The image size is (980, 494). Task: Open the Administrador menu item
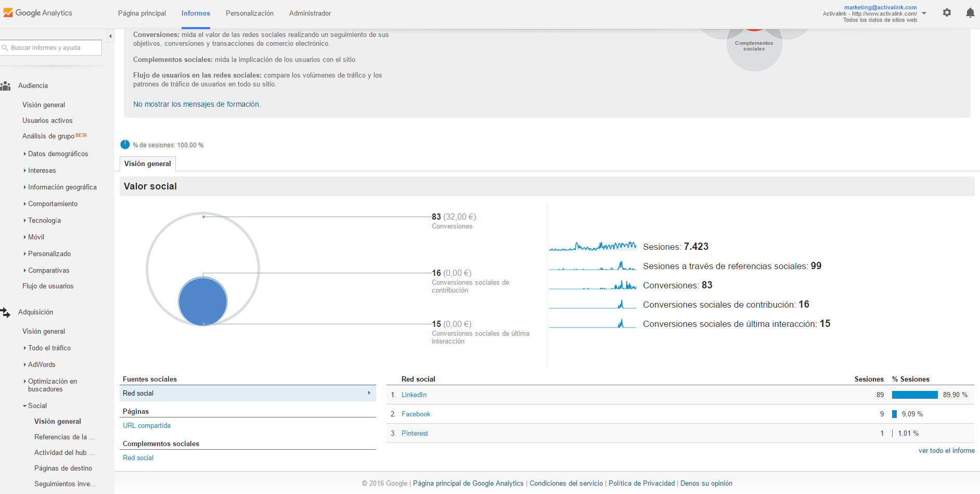tap(310, 13)
